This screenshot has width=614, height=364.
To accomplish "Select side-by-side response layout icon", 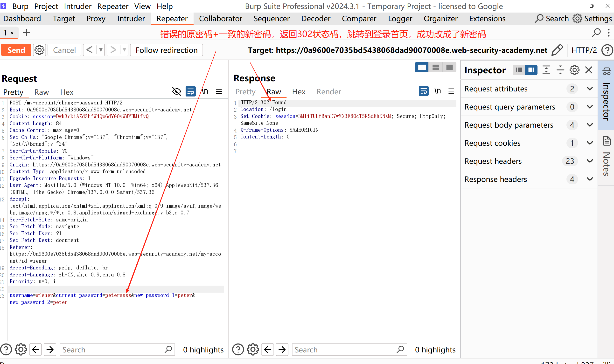I will click(x=422, y=67).
